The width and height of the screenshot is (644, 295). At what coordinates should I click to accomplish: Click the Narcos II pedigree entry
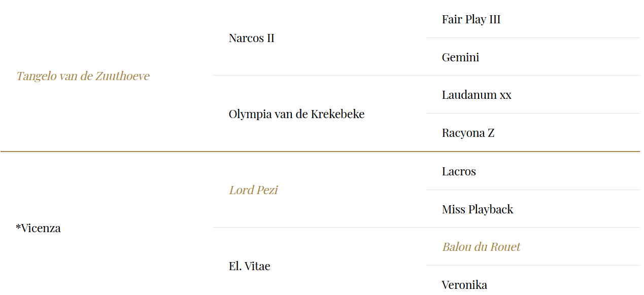click(251, 38)
